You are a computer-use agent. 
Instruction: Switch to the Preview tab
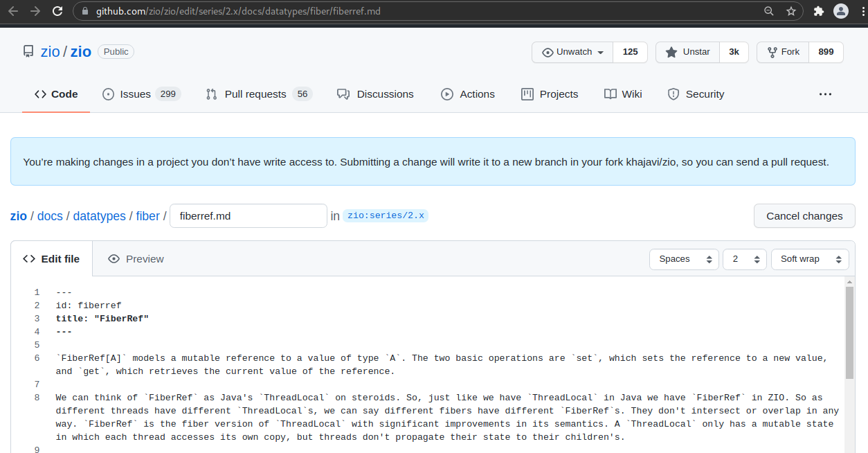(136, 258)
